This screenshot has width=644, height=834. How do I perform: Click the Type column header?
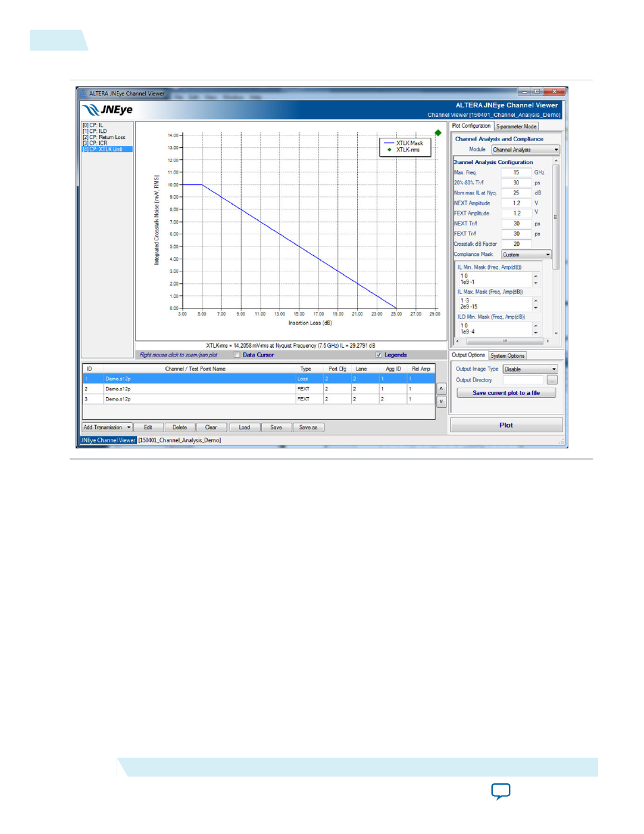[x=306, y=369]
